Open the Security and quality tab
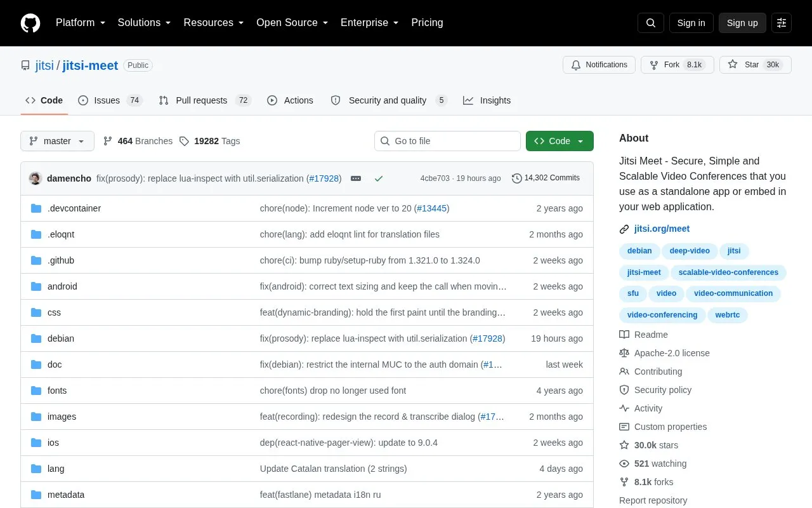The width and height of the screenshot is (812, 508). [388, 100]
